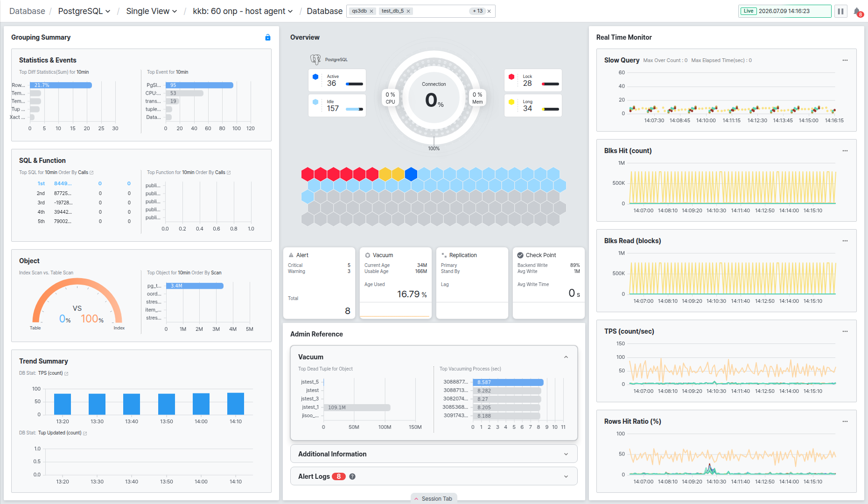Open the Session Tab at the bottom
The height and width of the screenshot is (504, 868).
click(x=433, y=498)
